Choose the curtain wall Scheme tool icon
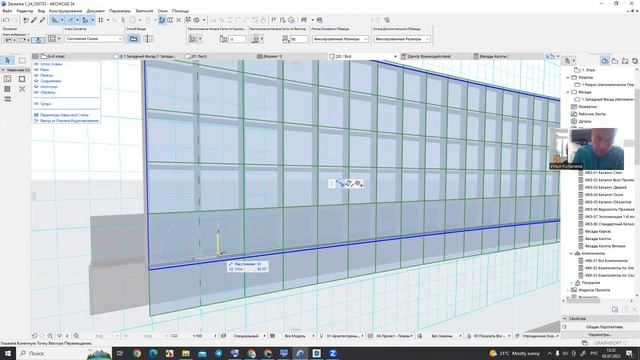 (x=7, y=79)
